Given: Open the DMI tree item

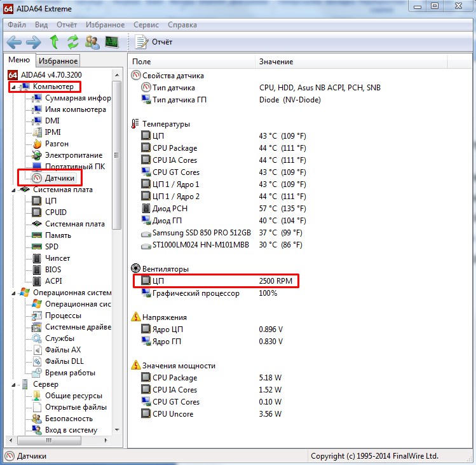Looking at the screenshot, I should tap(46, 121).
